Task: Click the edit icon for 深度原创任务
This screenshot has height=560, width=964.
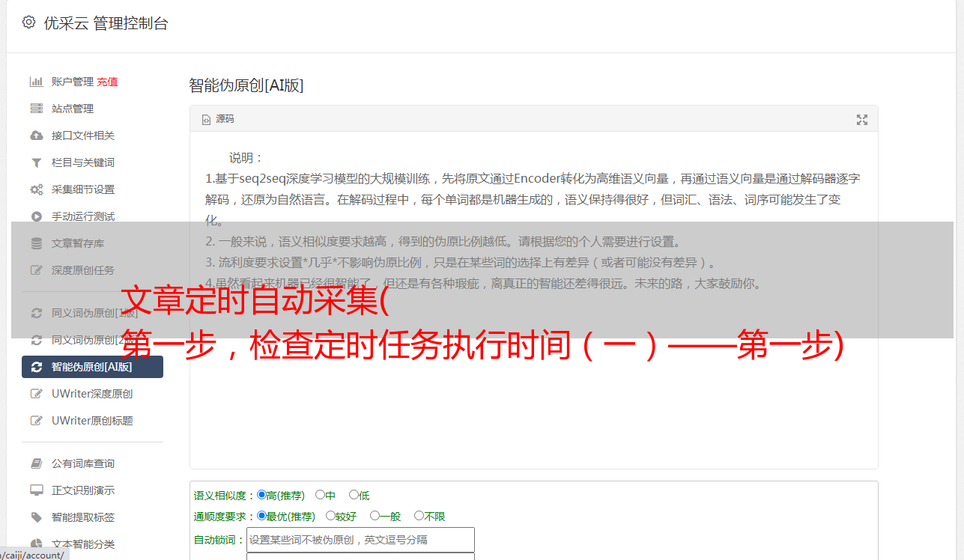Action: coord(36,270)
